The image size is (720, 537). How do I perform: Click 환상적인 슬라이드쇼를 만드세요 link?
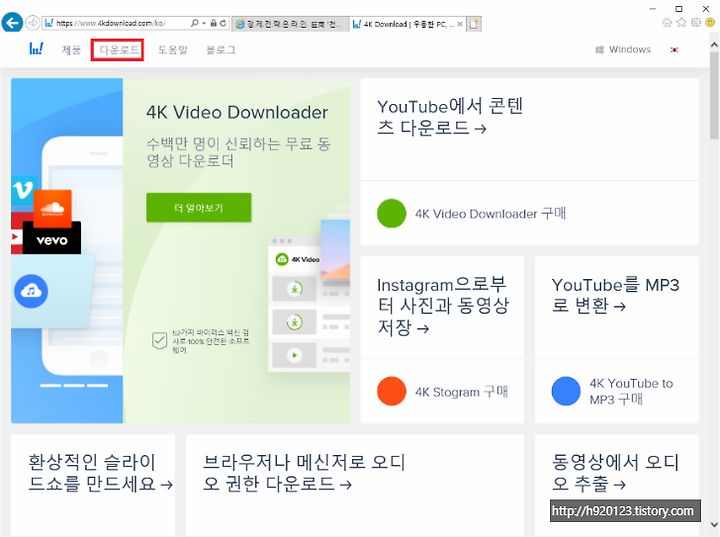tap(101, 473)
